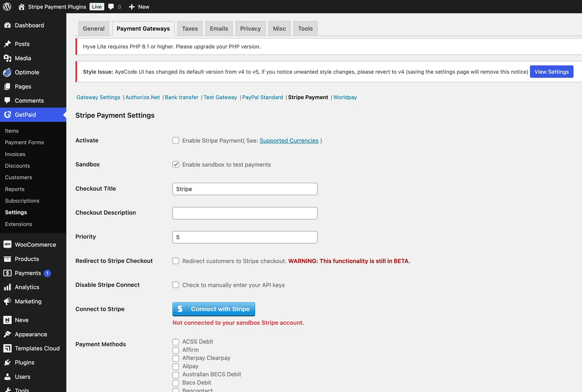This screenshot has height=392, width=582.
Task: Click the Users person icon
Action: click(7, 377)
